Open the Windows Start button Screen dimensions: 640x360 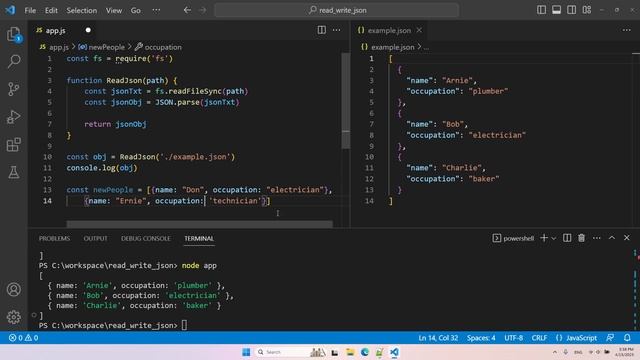246,352
